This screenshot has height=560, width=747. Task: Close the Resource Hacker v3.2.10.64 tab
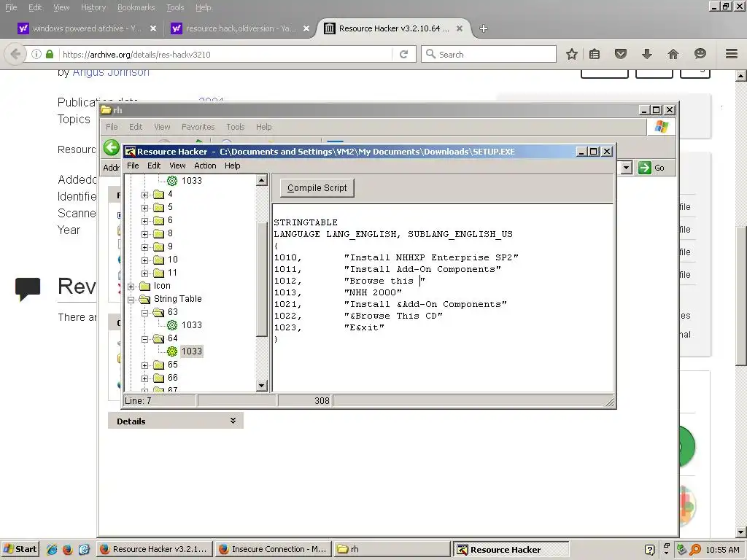460,28
